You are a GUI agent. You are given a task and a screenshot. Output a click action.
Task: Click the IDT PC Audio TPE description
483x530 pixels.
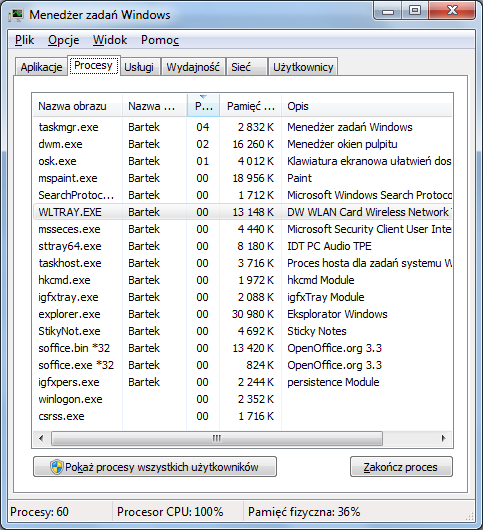tap(329, 246)
